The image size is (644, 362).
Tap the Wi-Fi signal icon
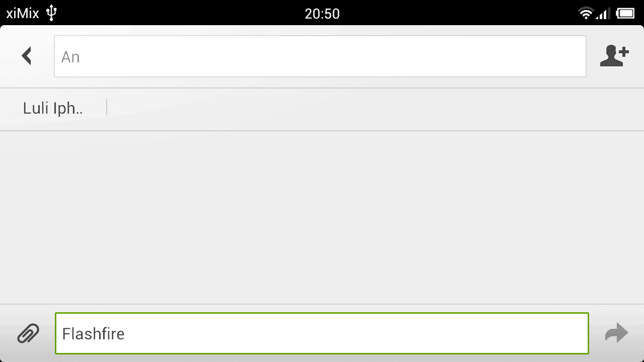click(586, 13)
